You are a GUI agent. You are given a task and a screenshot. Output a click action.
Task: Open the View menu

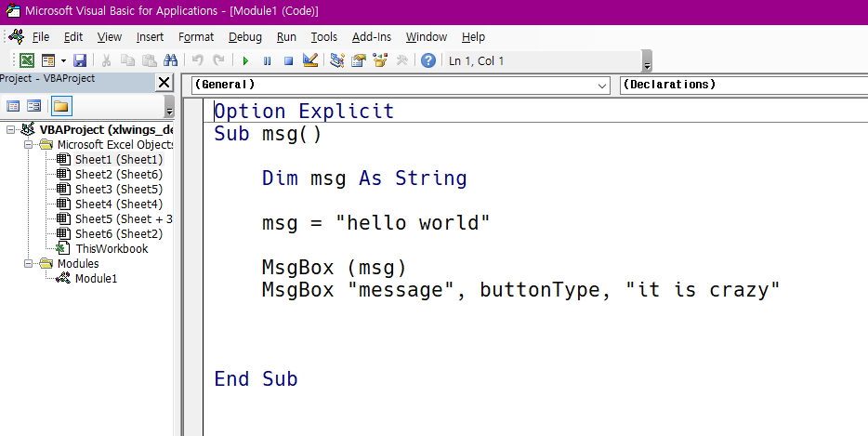(110, 37)
